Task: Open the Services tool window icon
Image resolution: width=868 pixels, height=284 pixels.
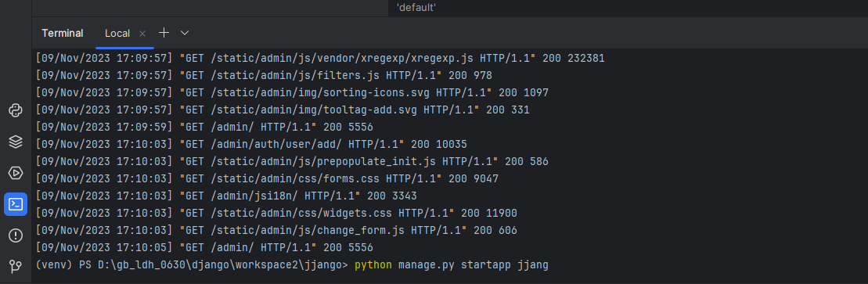Action: (x=16, y=173)
